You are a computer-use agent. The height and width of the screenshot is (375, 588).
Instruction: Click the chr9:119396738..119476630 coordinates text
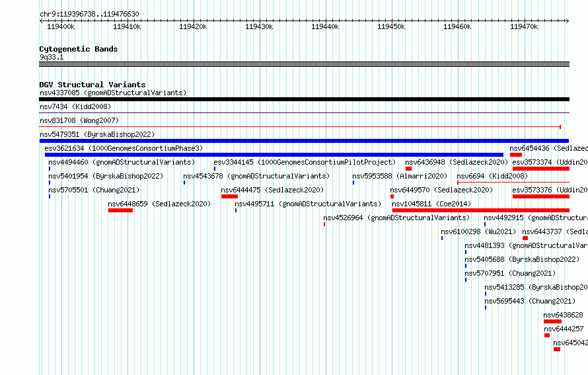(89, 15)
